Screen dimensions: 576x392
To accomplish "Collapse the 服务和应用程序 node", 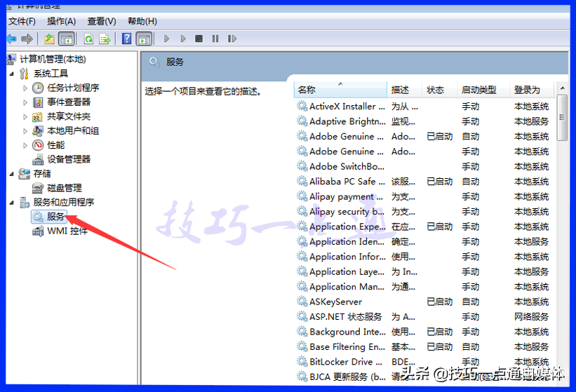I will pyautogui.click(x=11, y=203).
